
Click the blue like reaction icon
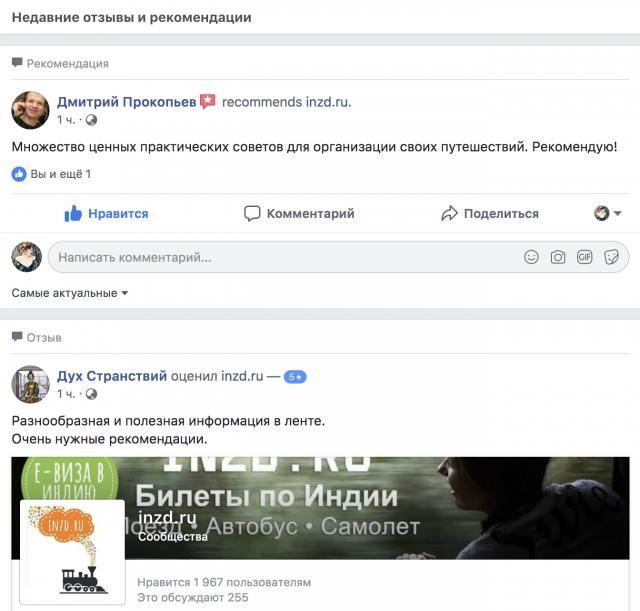coord(19,174)
